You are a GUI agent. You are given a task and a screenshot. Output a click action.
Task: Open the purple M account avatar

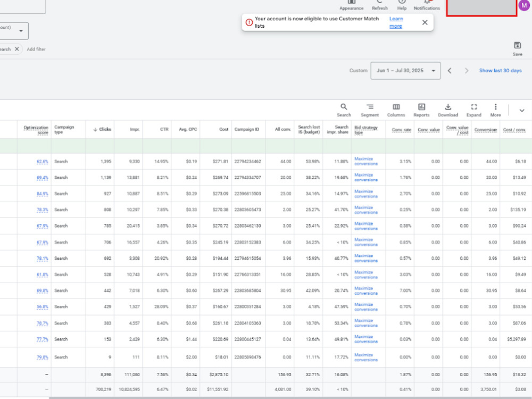(525, 5)
